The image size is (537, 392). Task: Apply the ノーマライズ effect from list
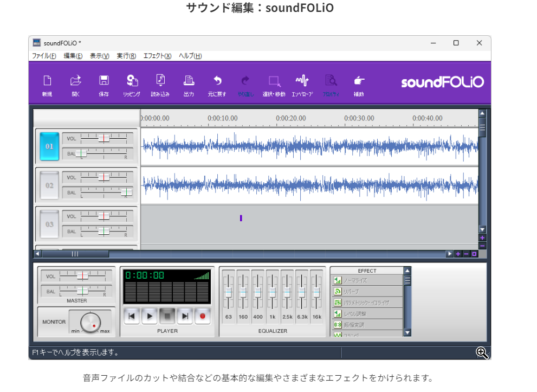[x=367, y=280]
